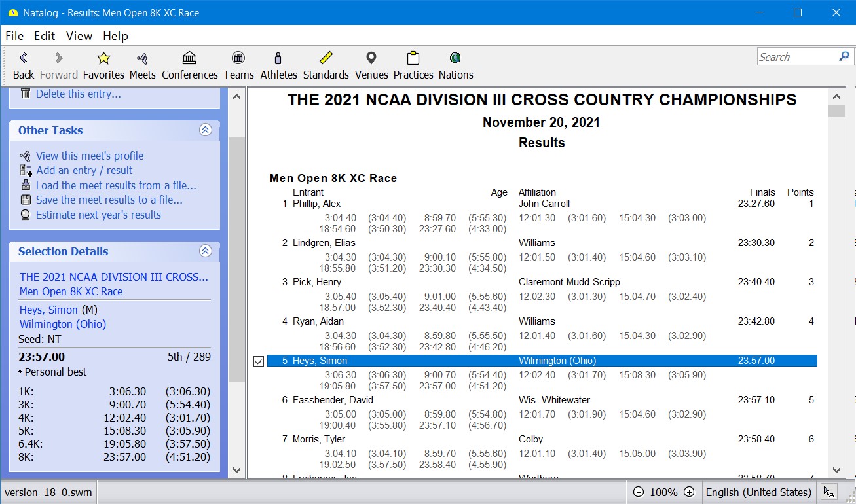This screenshot has width=856, height=504.
Task: Open the View menu
Action: 79,36
